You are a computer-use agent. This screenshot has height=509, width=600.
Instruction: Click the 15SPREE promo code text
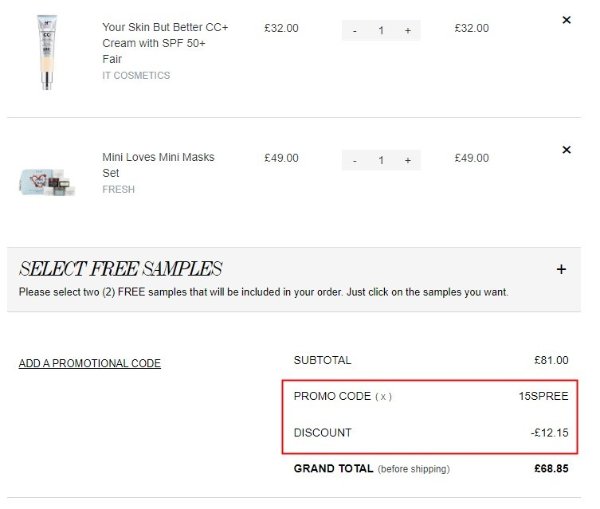543,396
